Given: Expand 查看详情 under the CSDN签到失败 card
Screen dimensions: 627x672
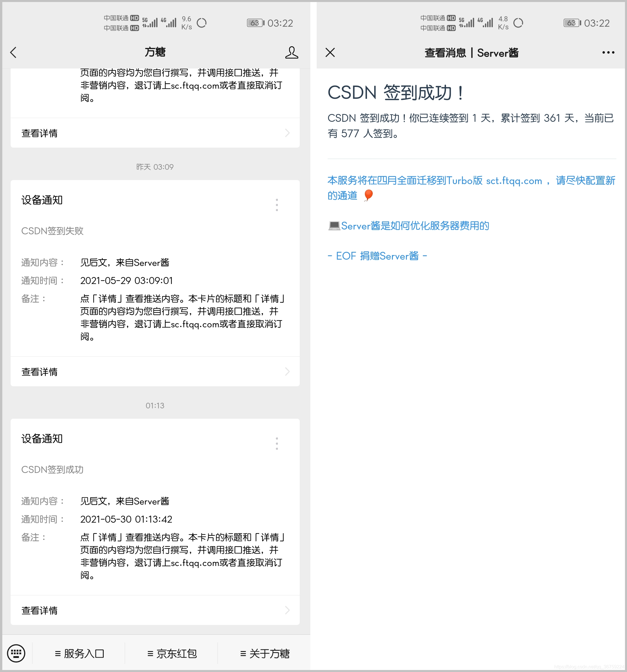Looking at the screenshot, I should (155, 372).
